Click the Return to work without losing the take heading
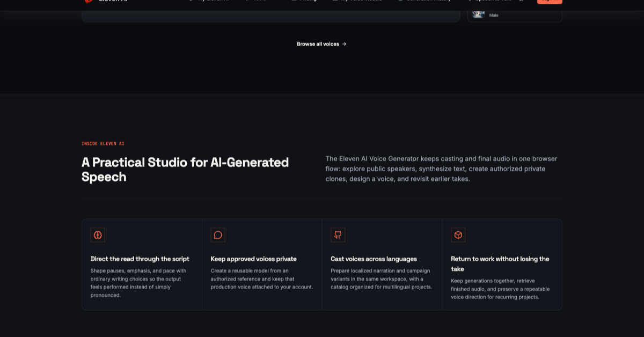This screenshot has width=644, height=337. pos(500,263)
